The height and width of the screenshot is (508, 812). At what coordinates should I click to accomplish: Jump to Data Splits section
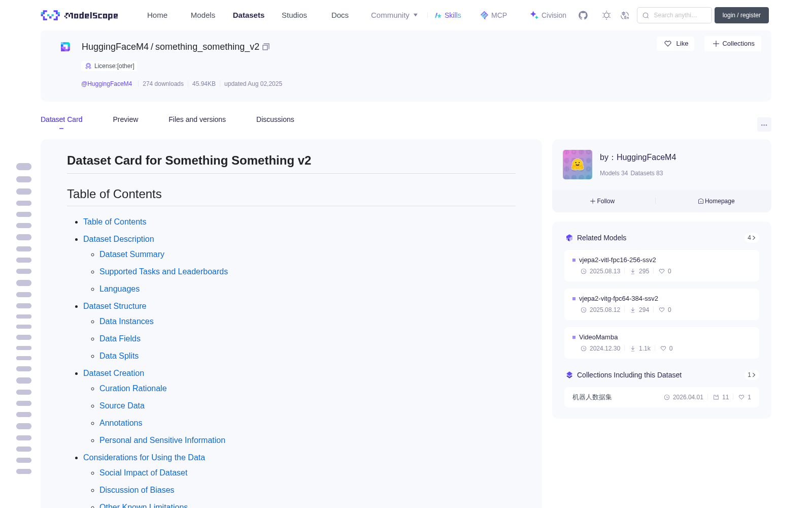pos(119,356)
